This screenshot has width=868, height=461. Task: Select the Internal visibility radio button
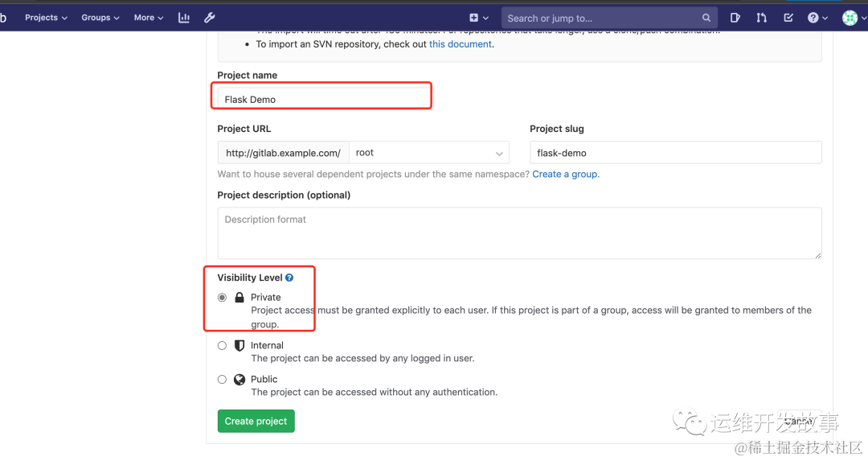click(x=222, y=346)
